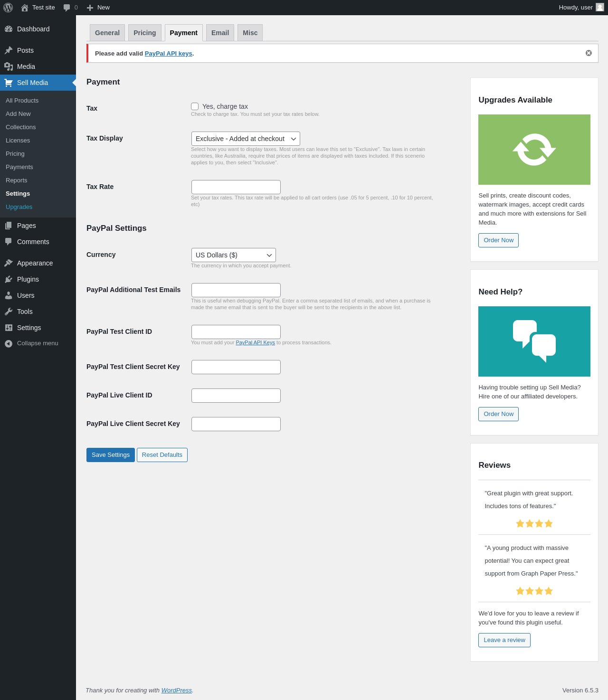Focus PayPal Live Client Secret Key field

tap(236, 424)
